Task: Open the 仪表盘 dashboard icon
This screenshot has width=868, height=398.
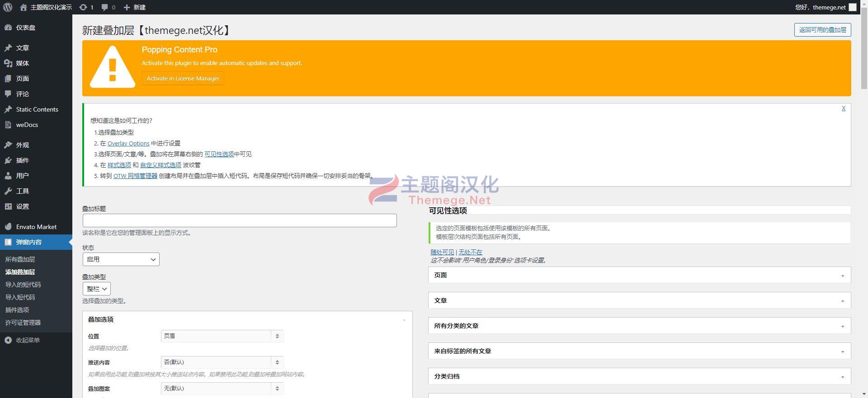Action: (x=8, y=28)
